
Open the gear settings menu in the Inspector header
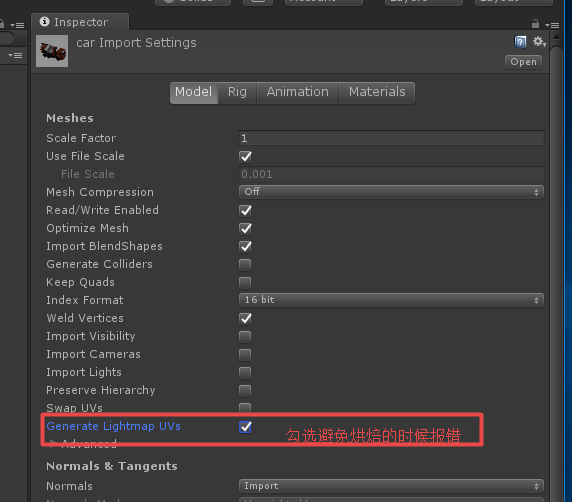click(x=539, y=42)
